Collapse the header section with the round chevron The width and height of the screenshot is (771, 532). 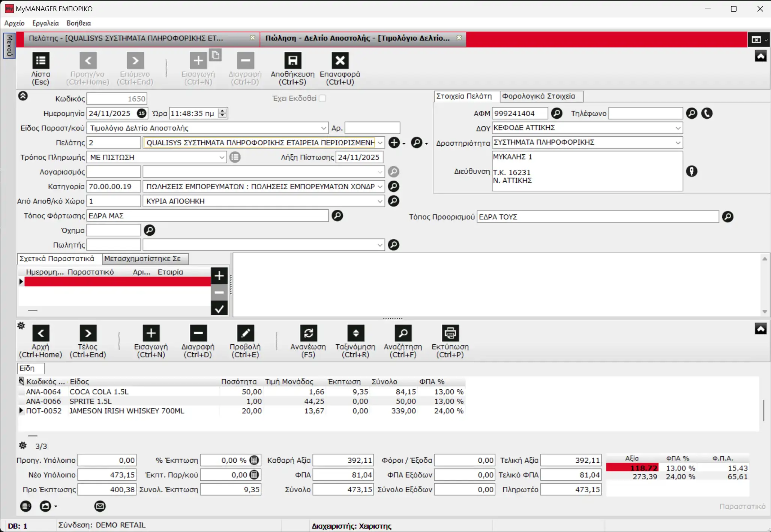point(23,96)
